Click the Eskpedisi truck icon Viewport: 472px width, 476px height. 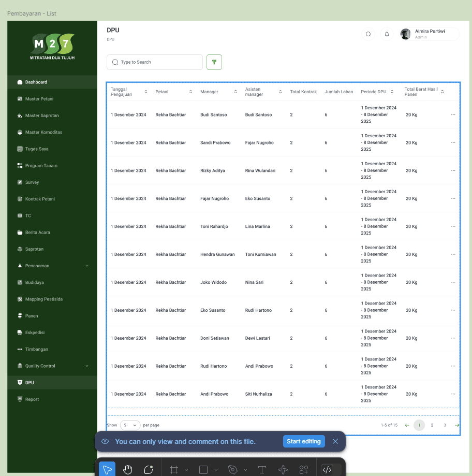coord(20,333)
